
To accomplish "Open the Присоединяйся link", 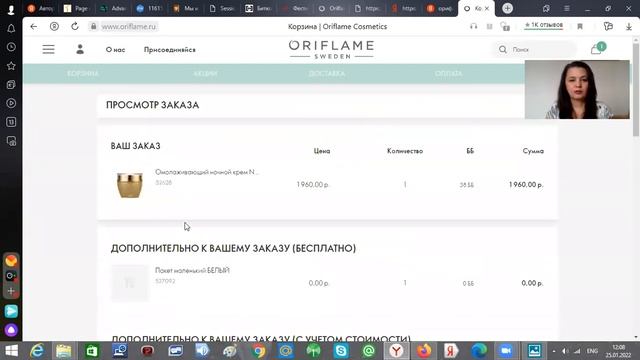I will (x=170, y=50).
